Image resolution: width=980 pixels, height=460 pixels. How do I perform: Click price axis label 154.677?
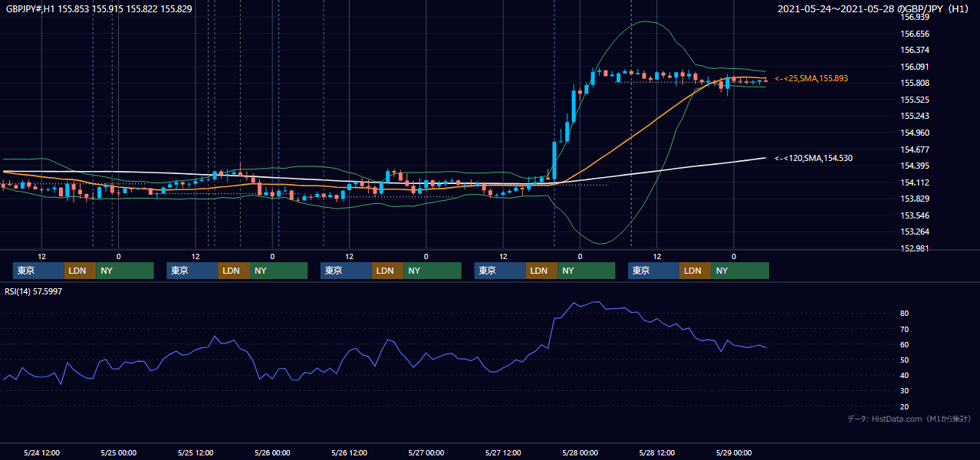(x=915, y=149)
